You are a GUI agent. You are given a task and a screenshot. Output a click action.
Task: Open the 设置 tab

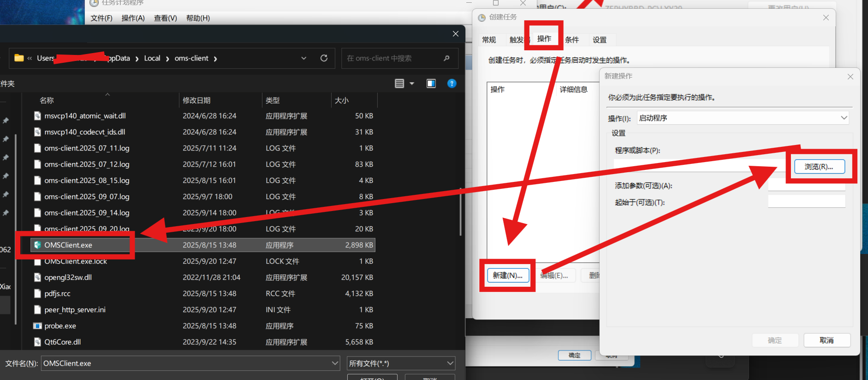click(600, 40)
